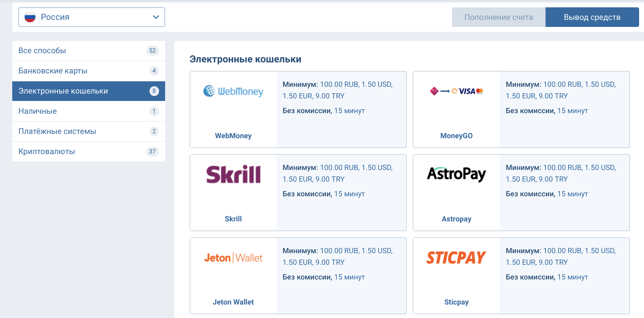
Task: Click the Sticpay name link
Action: point(456,302)
